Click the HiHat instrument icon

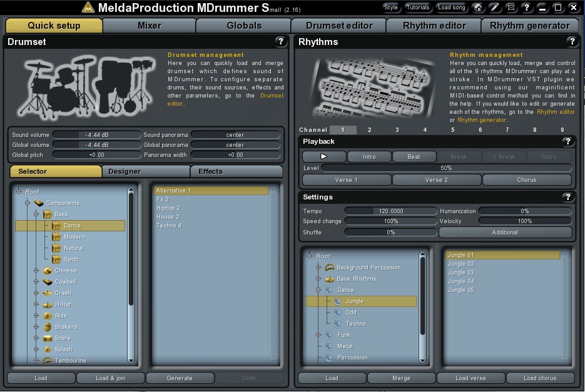(48, 304)
